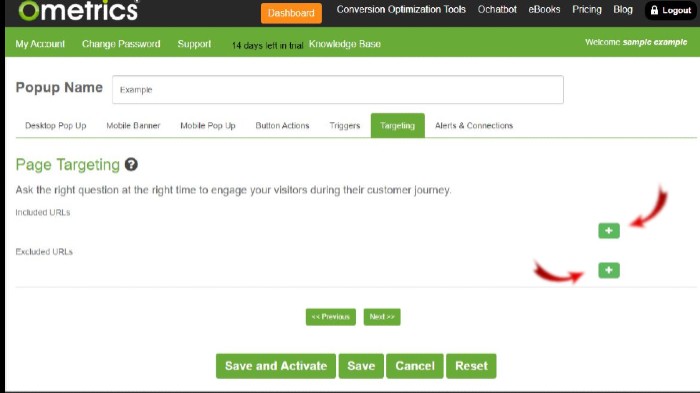The image size is (700, 393).
Task: Add an Included URL with plus button
Action: click(x=609, y=230)
